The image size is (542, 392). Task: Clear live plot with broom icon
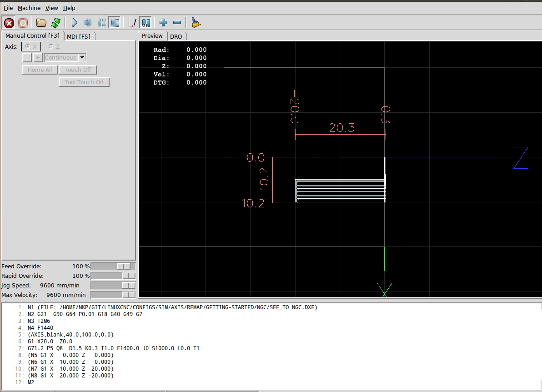point(196,22)
